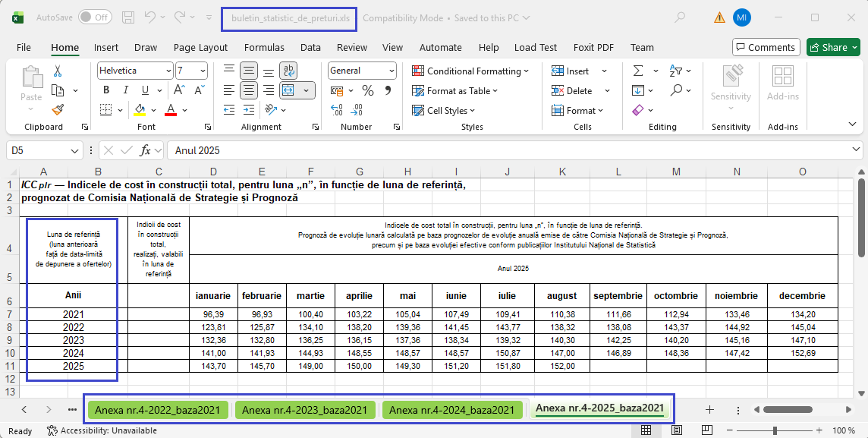Apply the yellow Fill Color swatch

[x=140, y=109]
